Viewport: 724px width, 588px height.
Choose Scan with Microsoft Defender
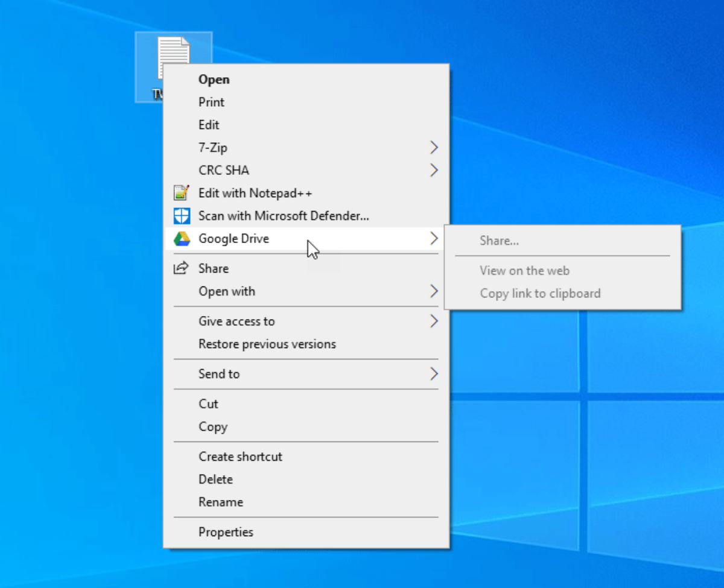[x=284, y=216]
